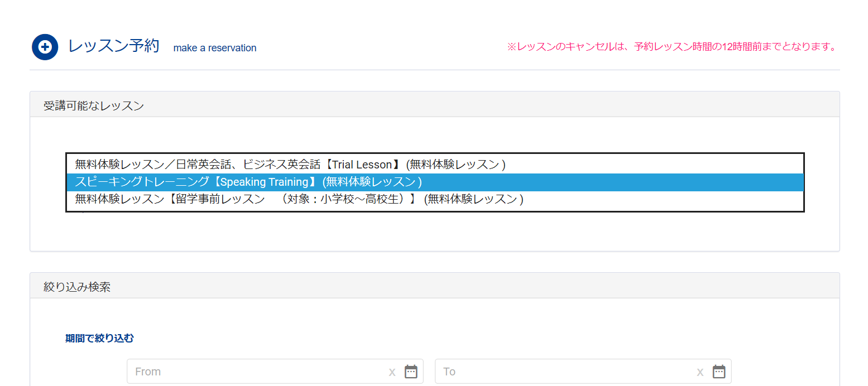The image size is (868, 386).
Task: Clear the To date with x
Action: click(700, 371)
